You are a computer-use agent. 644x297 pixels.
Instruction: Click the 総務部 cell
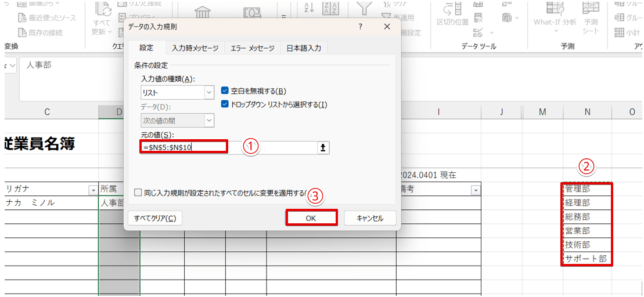(587, 217)
